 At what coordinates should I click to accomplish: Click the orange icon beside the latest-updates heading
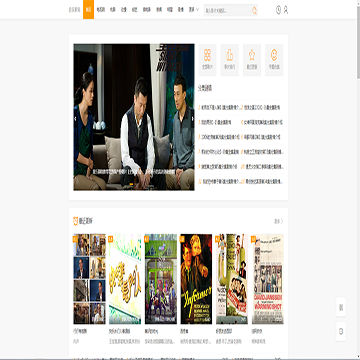tap(76, 221)
